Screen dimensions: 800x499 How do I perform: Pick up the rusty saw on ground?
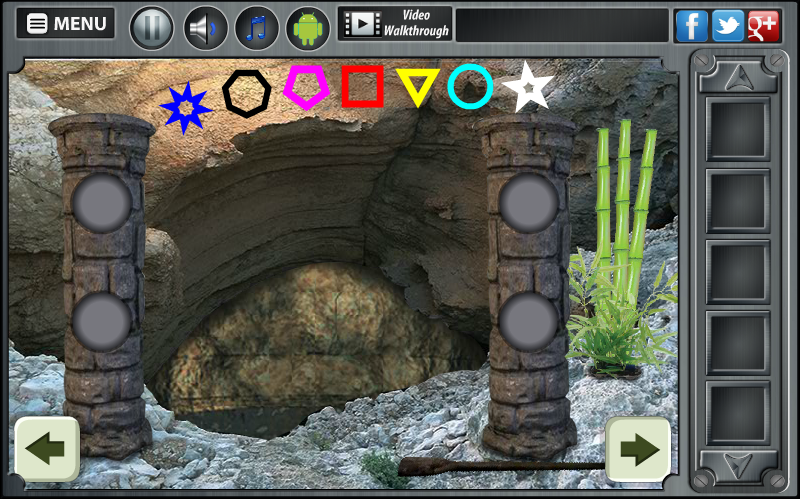(x=502, y=466)
